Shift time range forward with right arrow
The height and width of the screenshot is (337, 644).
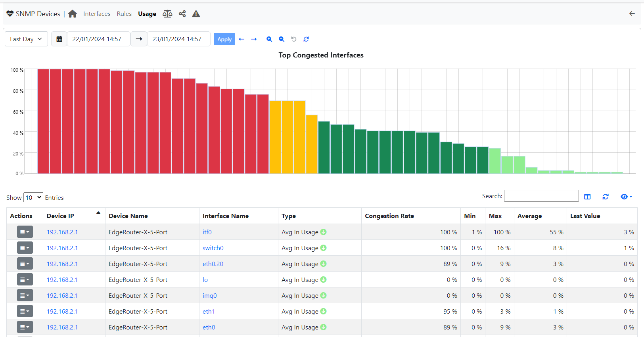(x=254, y=39)
